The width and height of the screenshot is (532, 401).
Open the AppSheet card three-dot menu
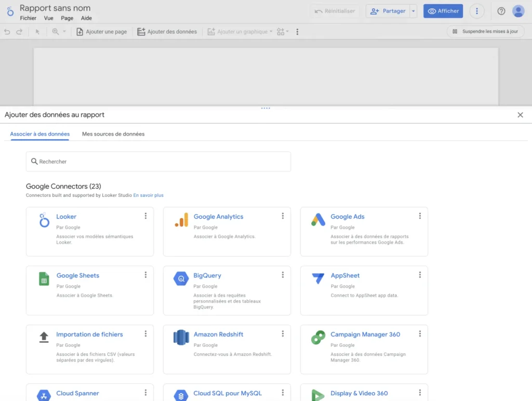[420, 275]
